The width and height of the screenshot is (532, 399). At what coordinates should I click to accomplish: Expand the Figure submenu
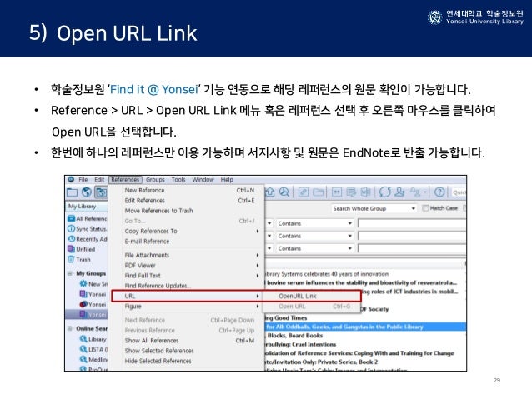(188, 306)
